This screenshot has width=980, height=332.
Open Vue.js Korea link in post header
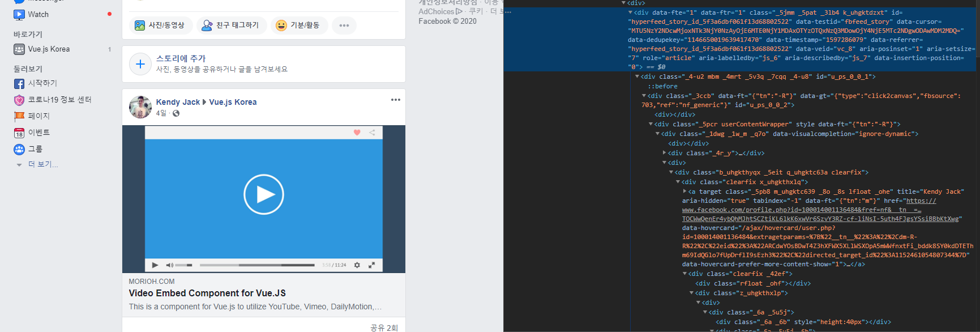point(233,102)
